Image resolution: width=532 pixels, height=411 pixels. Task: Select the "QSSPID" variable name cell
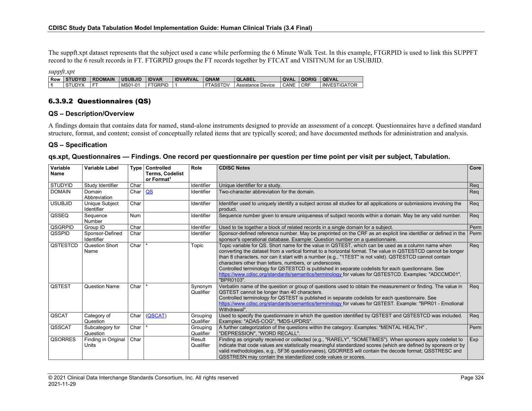pos(65,236)
